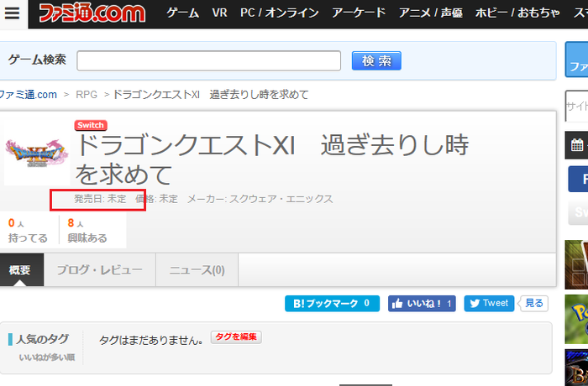Open the hamburger menu icon
588x386 pixels.
click(12, 13)
